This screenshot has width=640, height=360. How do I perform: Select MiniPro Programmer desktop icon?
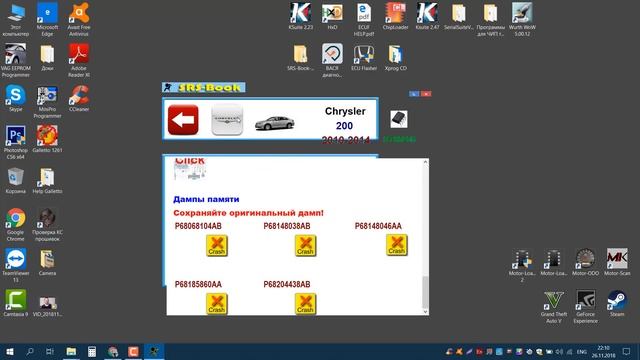click(47, 102)
